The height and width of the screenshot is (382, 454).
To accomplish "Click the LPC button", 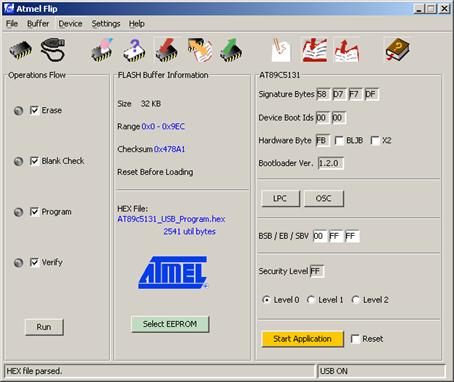I will pos(280,198).
